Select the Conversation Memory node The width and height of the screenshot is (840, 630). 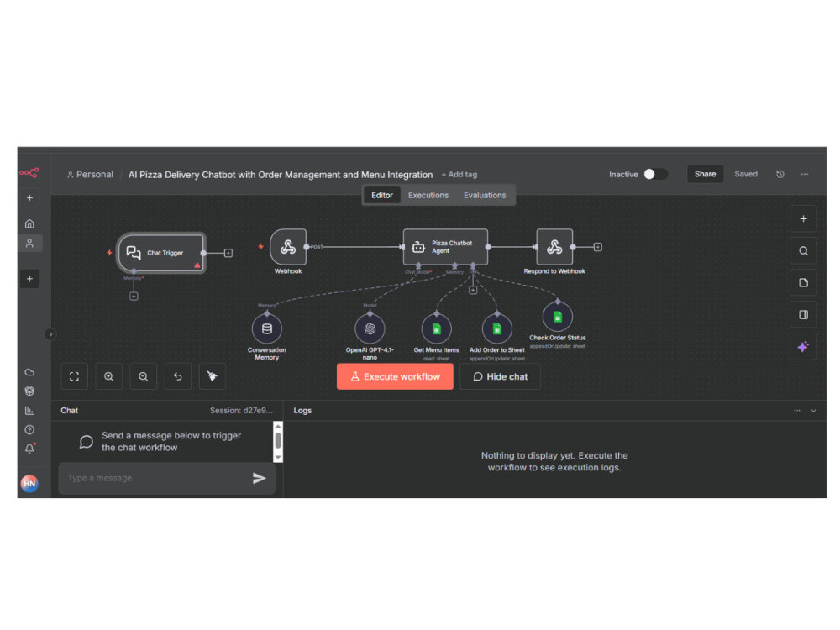coord(267,329)
